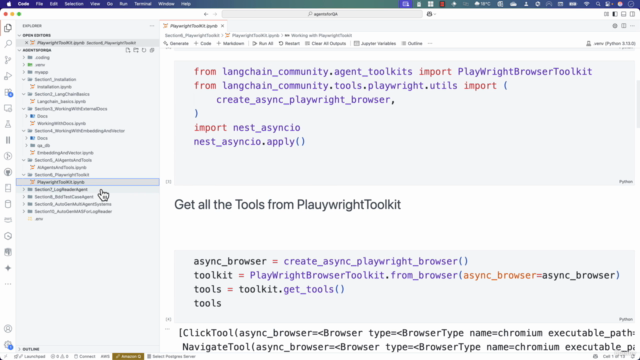This screenshot has height=360, width=640.
Task: Open the Accounts icon in activity bar
Action: (8, 329)
